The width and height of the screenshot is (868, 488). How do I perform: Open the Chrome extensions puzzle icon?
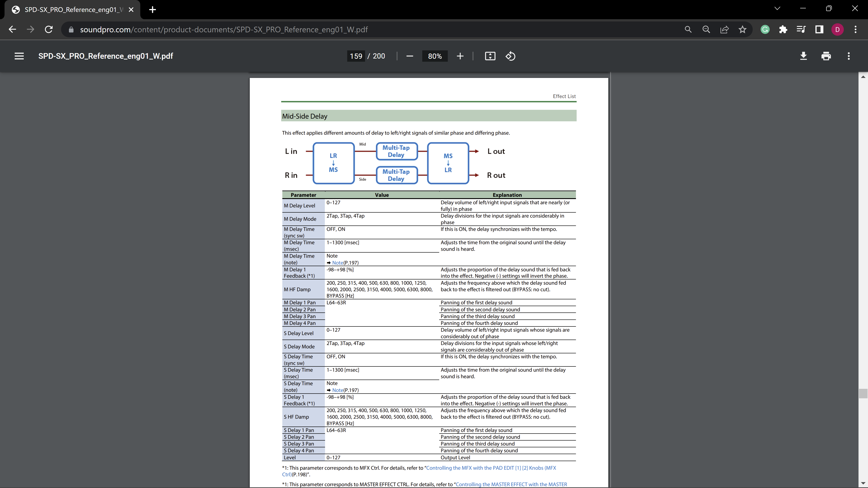coord(783,30)
